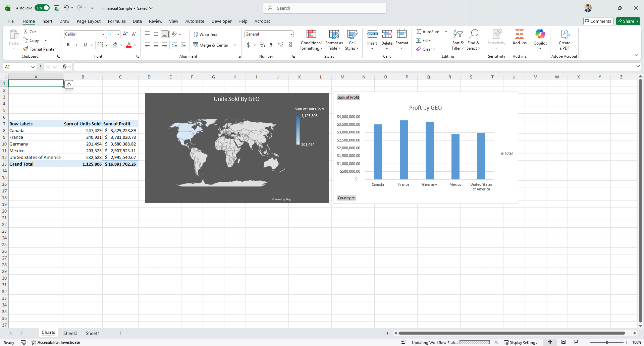Click into the Search box in title bar
The width and height of the screenshot is (644, 346).
325,8
